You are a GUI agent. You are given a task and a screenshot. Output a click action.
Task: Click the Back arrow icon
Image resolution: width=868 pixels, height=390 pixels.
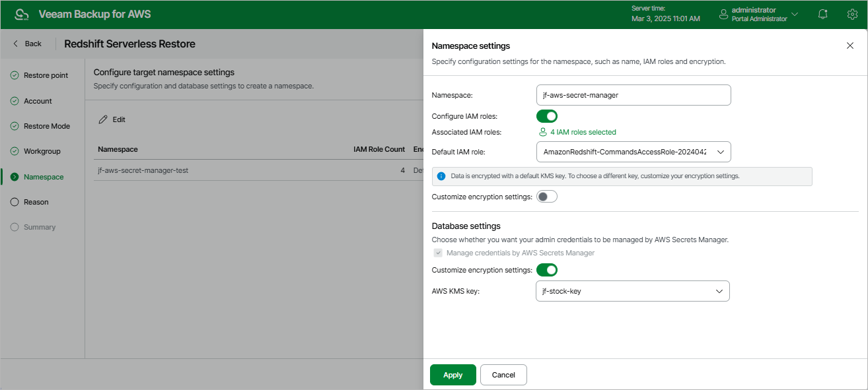16,44
